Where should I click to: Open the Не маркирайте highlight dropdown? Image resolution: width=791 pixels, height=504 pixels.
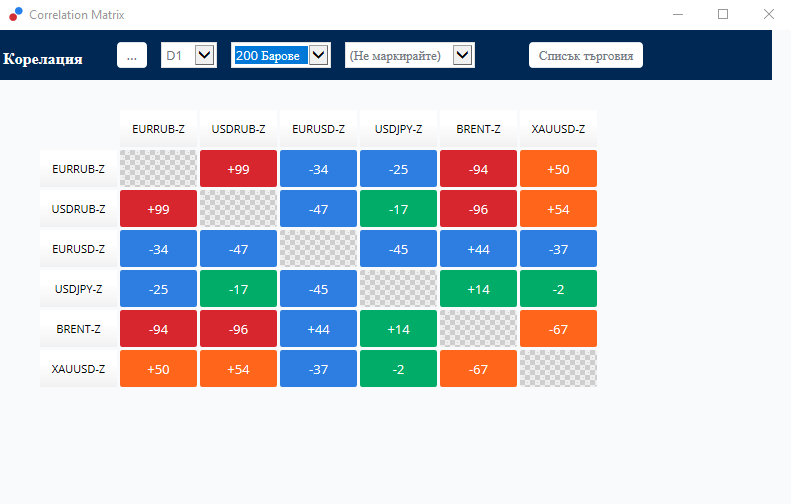click(x=410, y=55)
